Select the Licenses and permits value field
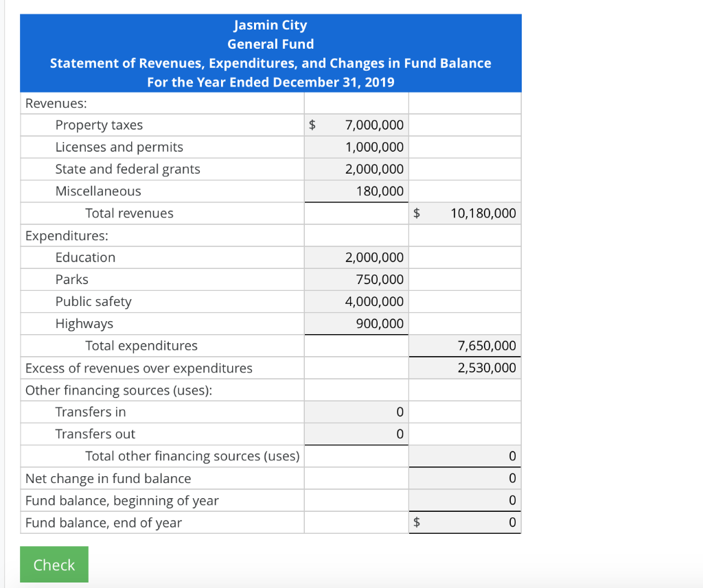The height and width of the screenshot is (588, 703). [356, 146]
